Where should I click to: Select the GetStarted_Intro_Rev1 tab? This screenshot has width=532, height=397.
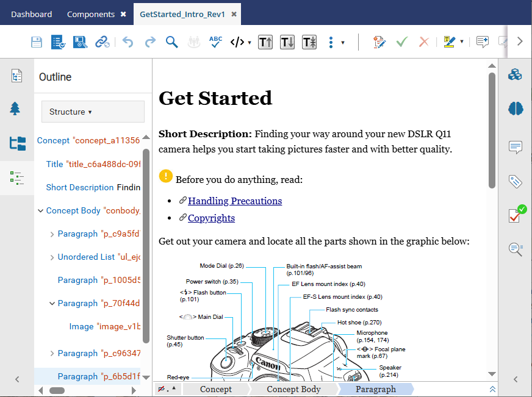[x=182, y=14]
